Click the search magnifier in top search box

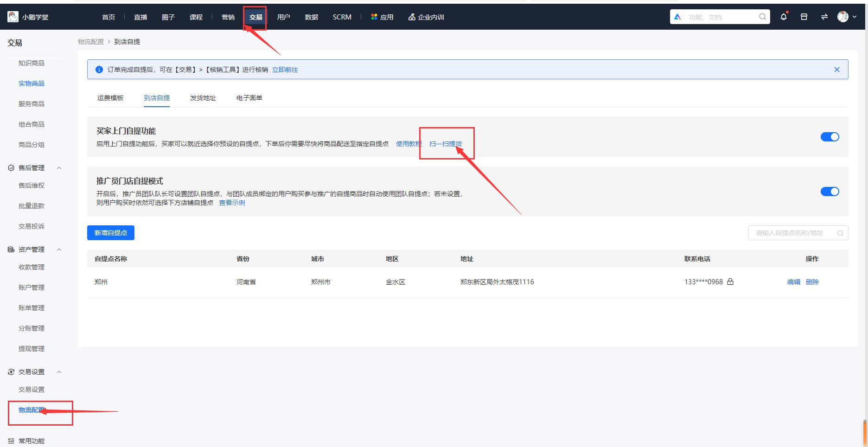[762, 17]
